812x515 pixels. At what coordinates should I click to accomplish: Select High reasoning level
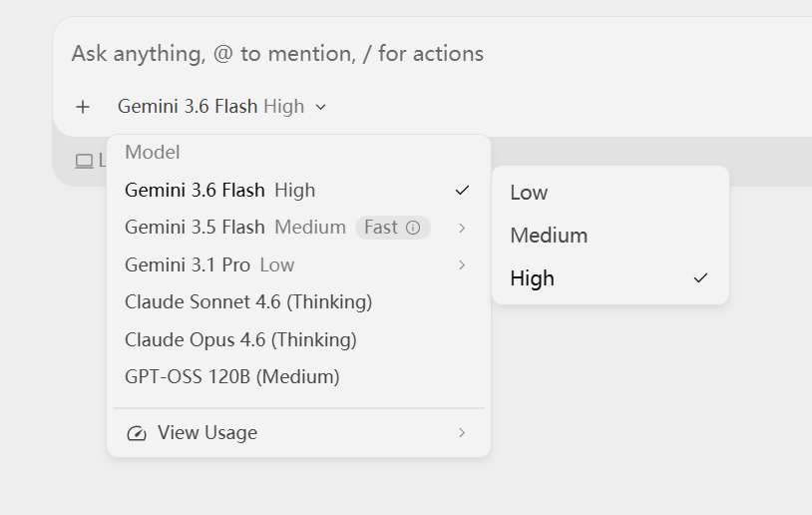(x=610, y=278)
